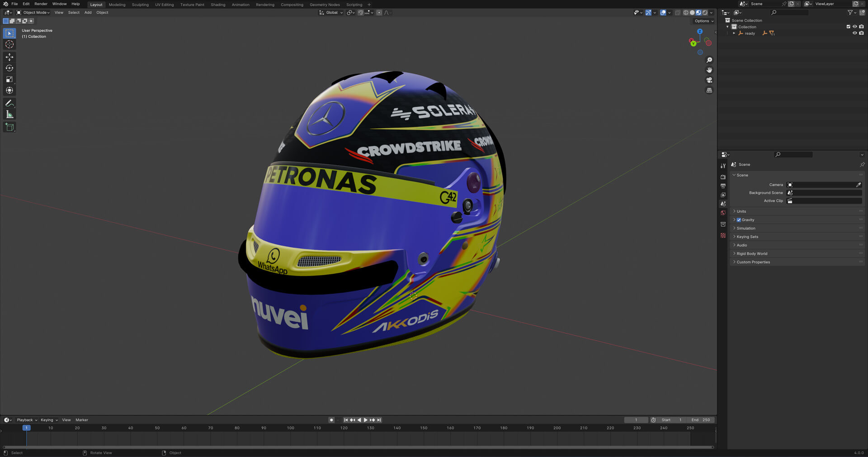Open the Output properties tab
This screenshot has width=868, height=457.
coord(723,186)
